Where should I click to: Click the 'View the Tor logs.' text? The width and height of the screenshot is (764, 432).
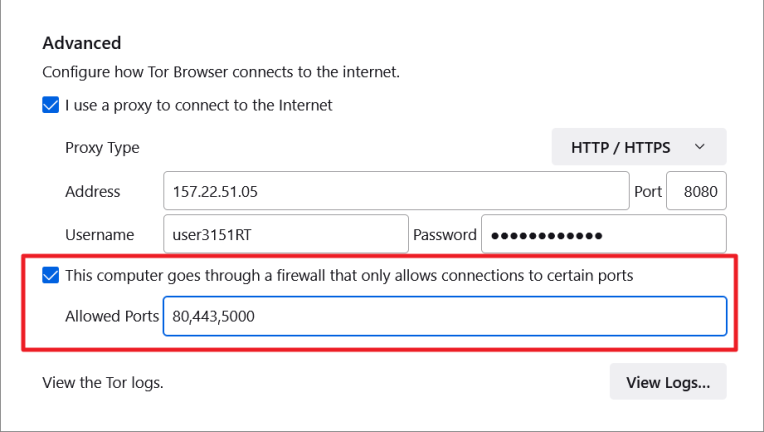coord(102,382)
